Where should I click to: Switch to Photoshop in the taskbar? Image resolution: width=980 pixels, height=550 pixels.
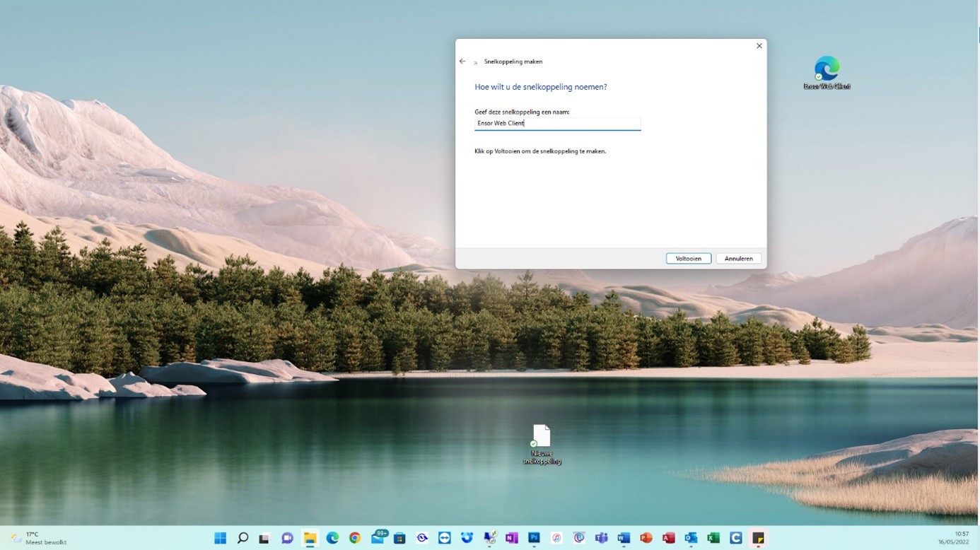[534, 538]
